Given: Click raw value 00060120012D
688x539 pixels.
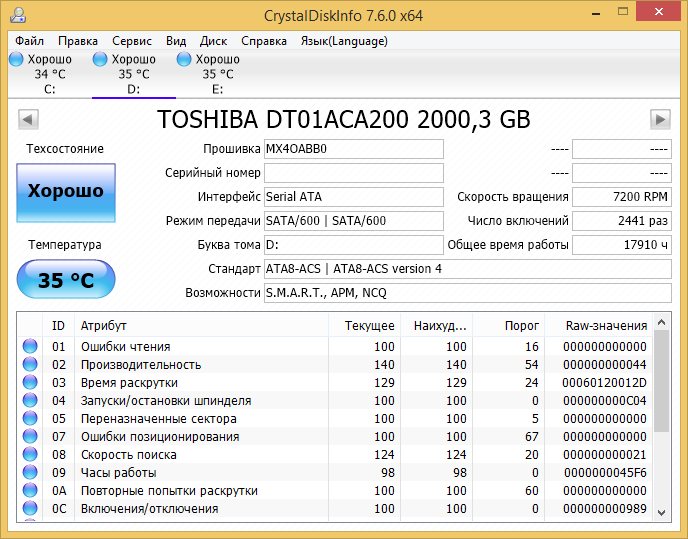Looking at the screenshot, I should [x=604, y=383].
